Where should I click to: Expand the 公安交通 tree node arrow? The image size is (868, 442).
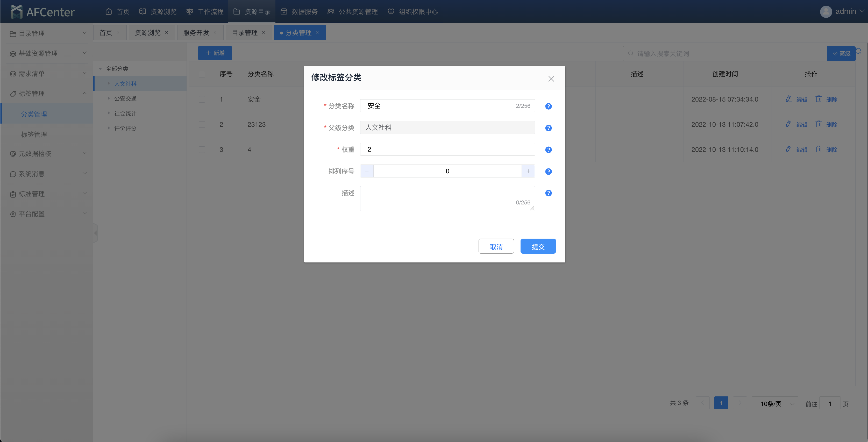[x=109, y=98]
